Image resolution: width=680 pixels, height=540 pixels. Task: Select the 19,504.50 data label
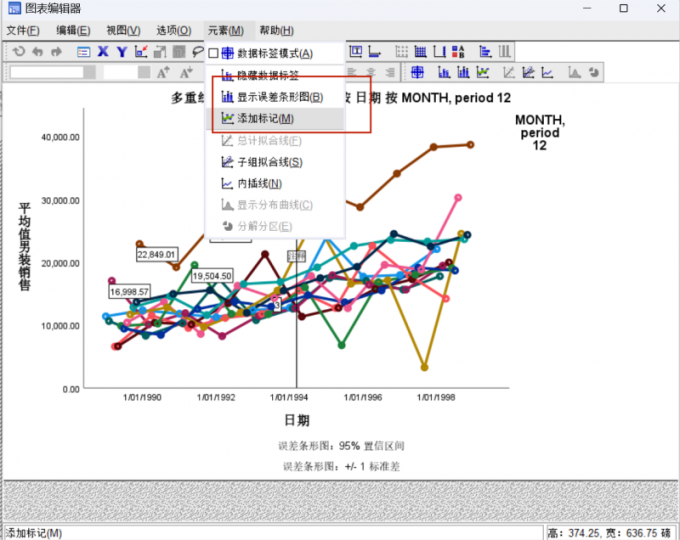(212, 276)
